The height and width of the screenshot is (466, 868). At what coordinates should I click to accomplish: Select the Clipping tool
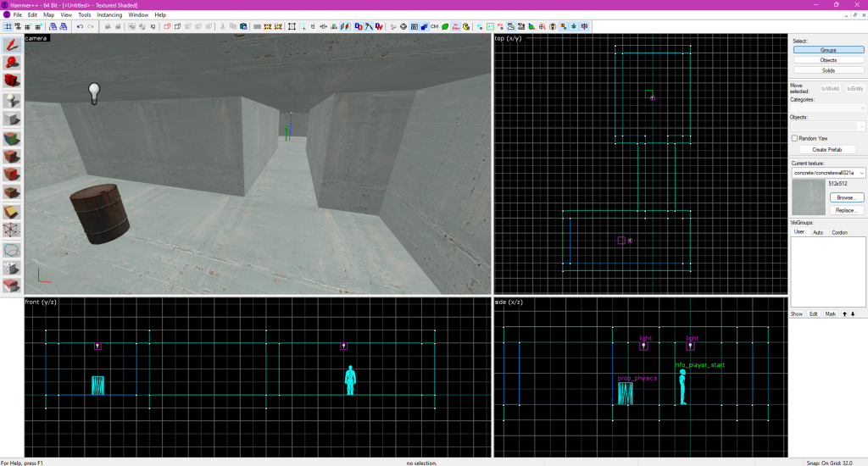click(12, 212)
